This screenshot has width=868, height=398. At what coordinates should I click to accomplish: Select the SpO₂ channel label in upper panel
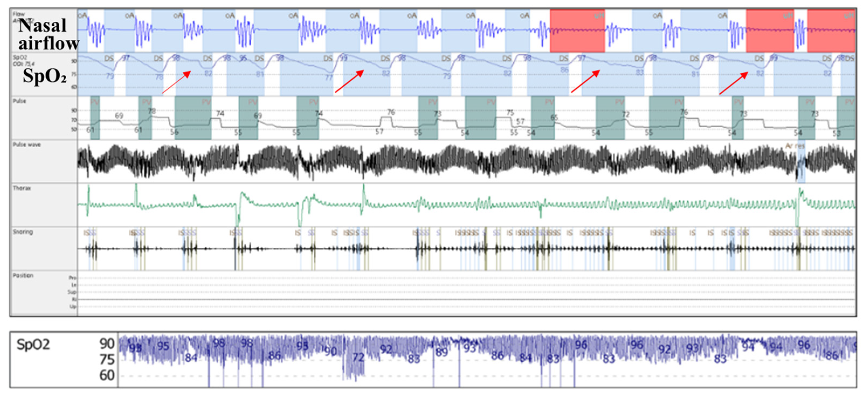pyautogui.click(x=44, y=76)
